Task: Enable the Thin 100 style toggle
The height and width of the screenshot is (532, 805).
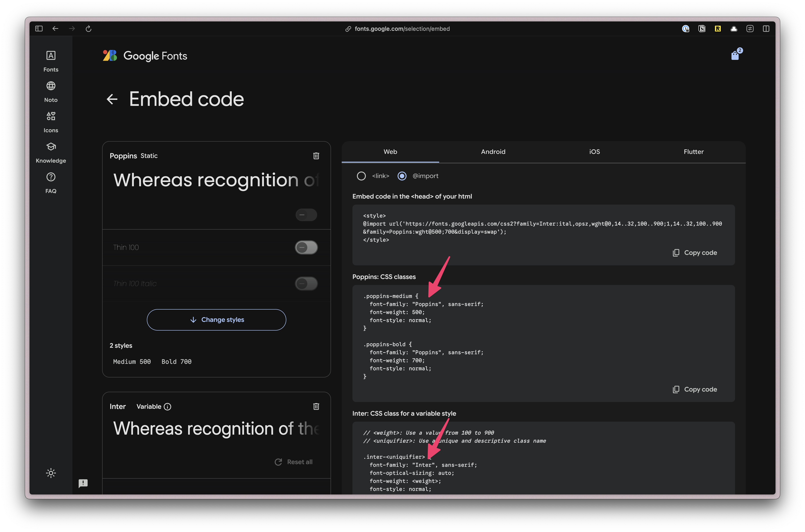Action: point(306,247)
